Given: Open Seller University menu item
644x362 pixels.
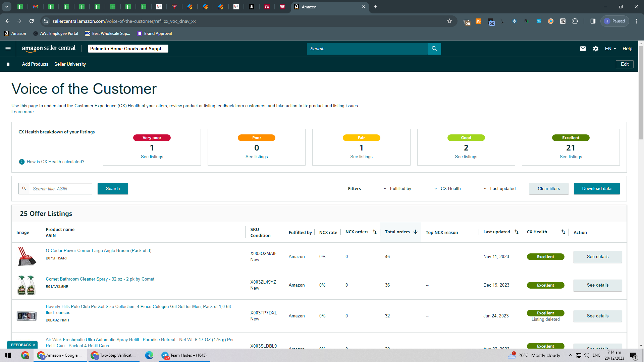Looking at the screenshot, I should [x=70, y=64].
